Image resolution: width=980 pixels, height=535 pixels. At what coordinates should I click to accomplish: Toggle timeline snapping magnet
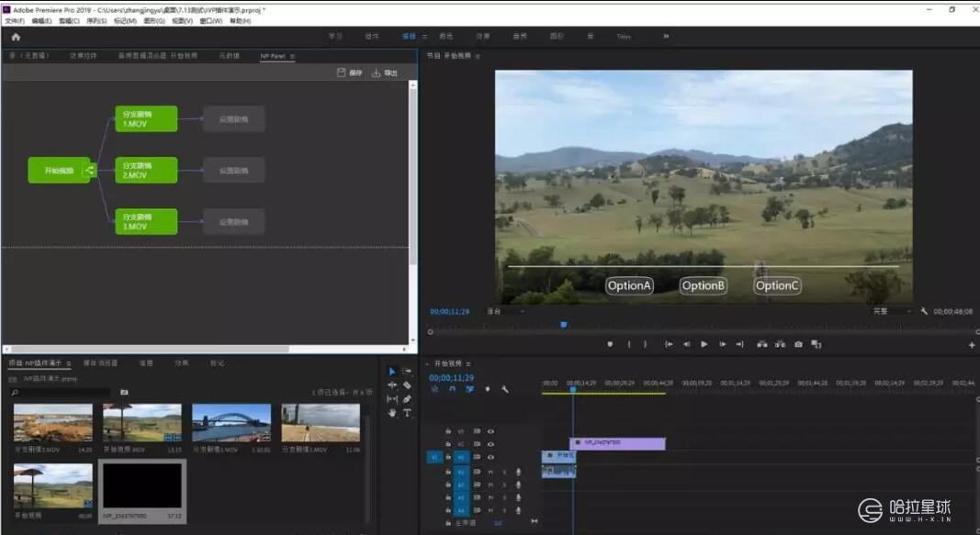453,389
